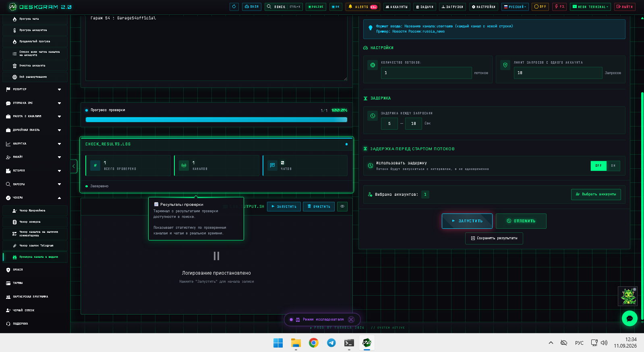Screen dimensions: 644x352
Task: Expand Работа с каналами section
Action: 35,116
